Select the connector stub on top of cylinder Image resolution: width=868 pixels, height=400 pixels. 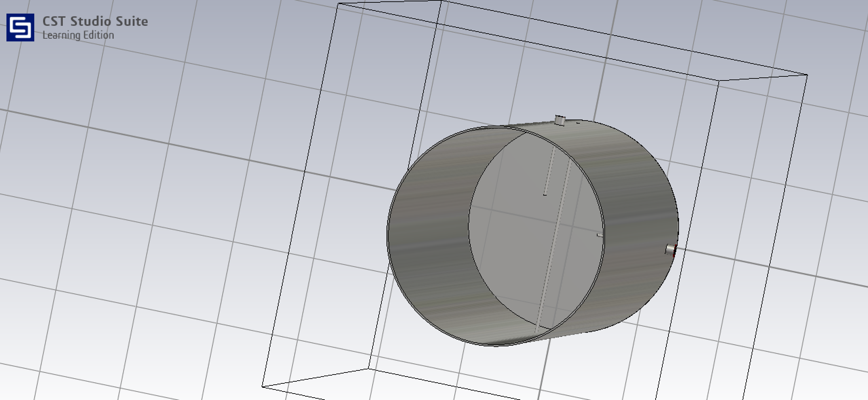tap(560, 120)
